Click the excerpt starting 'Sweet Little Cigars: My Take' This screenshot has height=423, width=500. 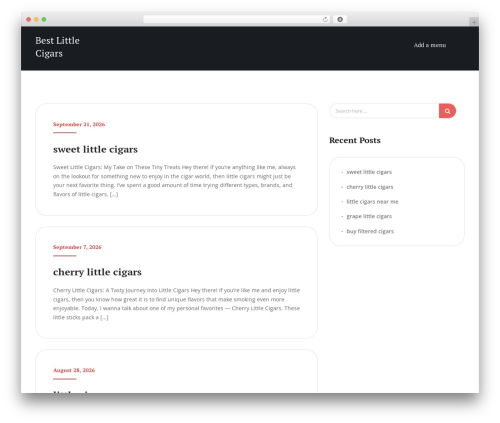(174, 181)
